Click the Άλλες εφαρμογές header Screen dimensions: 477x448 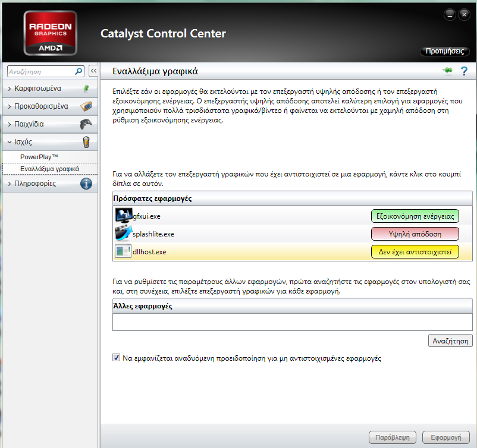[293, 306]
